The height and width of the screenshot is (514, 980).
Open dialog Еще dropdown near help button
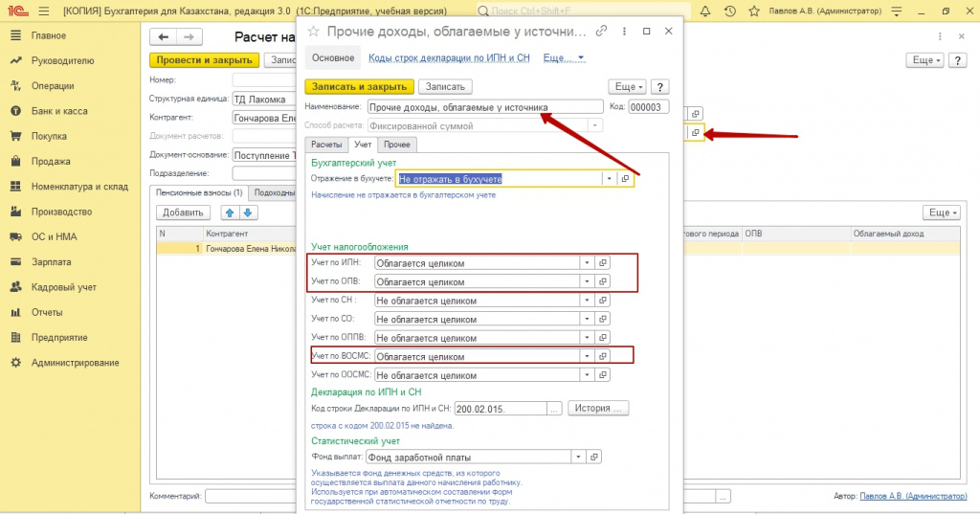point(627,87)
